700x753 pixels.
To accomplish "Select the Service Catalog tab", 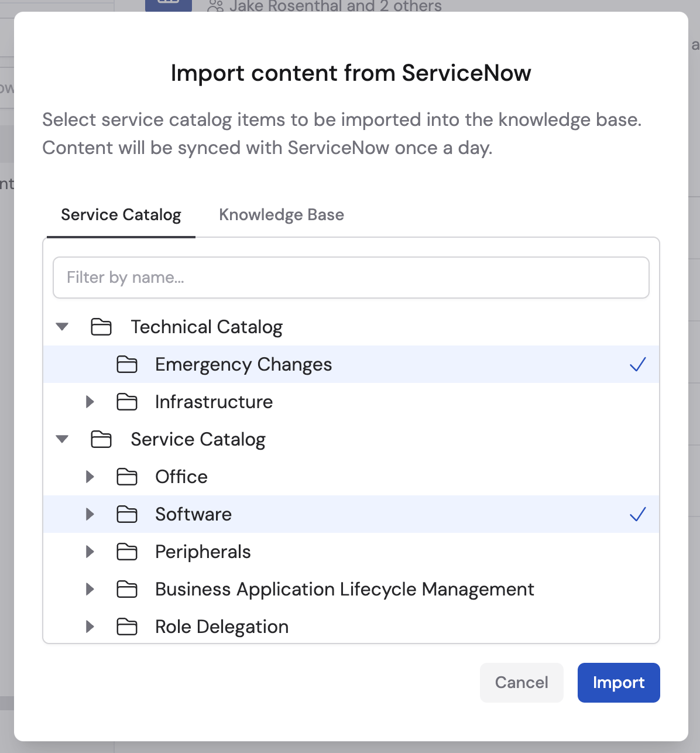I will pyautogui.click(x=121, y=215).
